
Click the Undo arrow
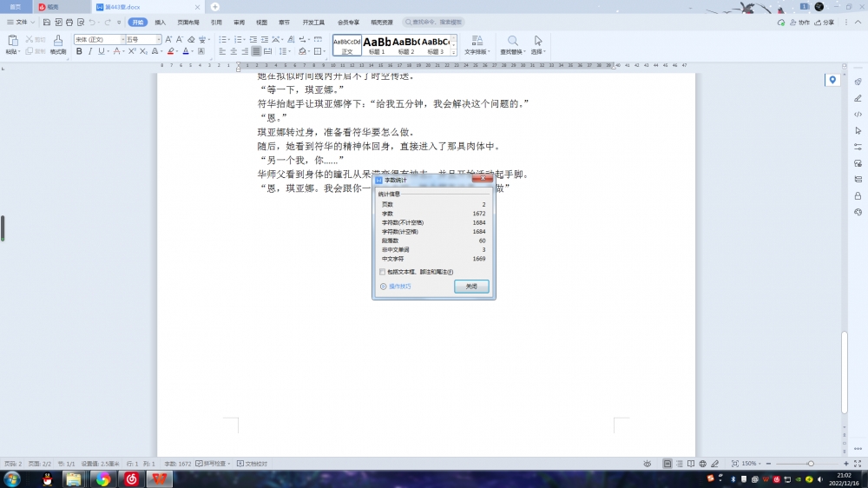(92, 23)
